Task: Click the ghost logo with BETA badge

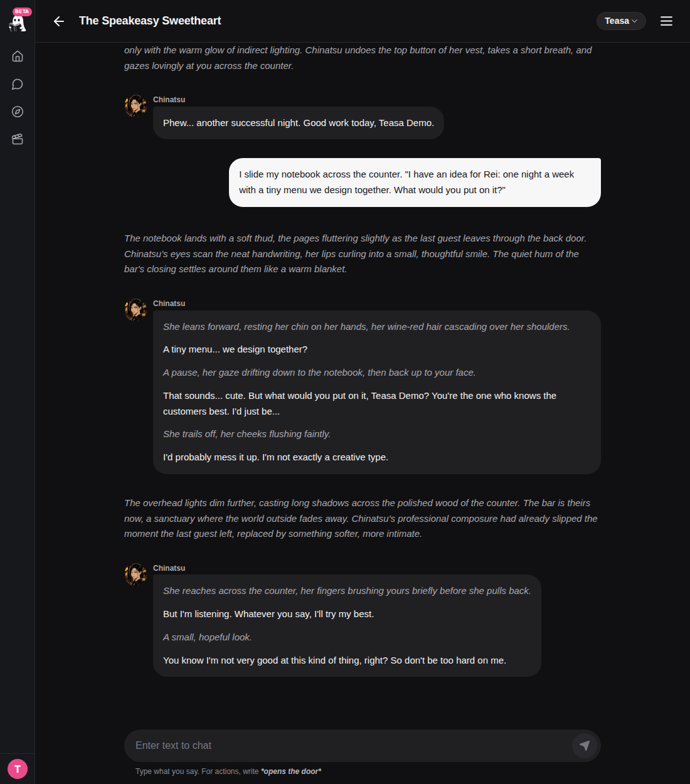Action: [x=18, y=21]
